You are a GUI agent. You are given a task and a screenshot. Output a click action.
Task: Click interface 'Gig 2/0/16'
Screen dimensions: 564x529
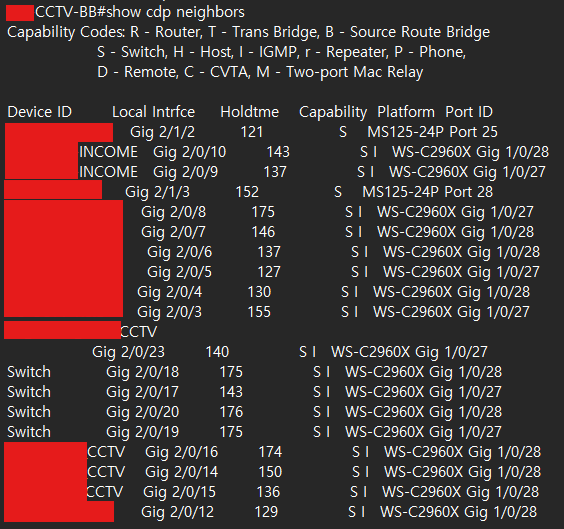click(x=182, y=453)
